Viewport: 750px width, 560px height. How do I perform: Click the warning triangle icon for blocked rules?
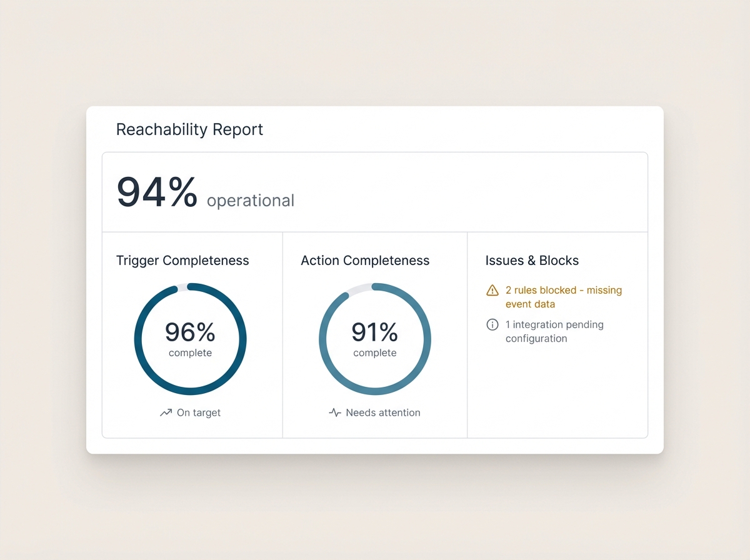(491, 290)
